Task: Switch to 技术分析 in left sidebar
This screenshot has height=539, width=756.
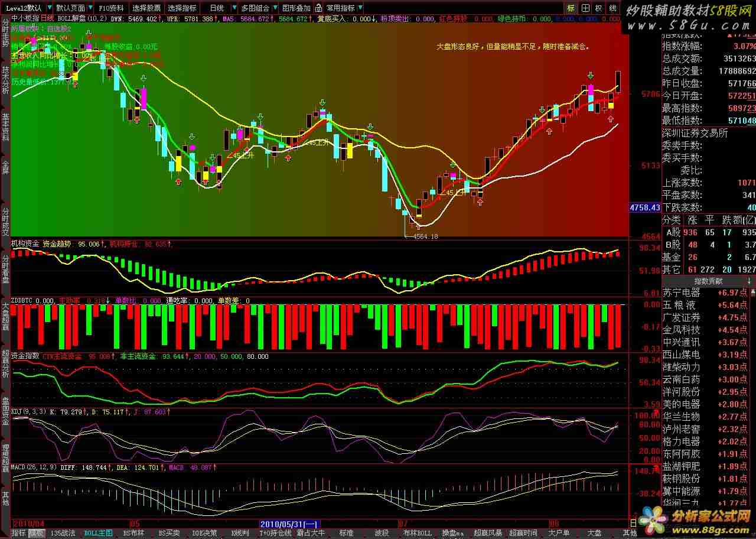Action: coord(5,80)
